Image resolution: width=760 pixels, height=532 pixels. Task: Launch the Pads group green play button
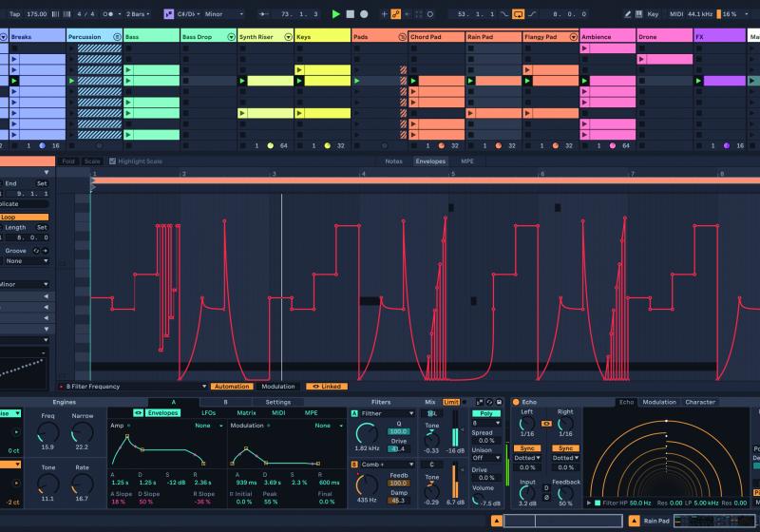(357, 81)
